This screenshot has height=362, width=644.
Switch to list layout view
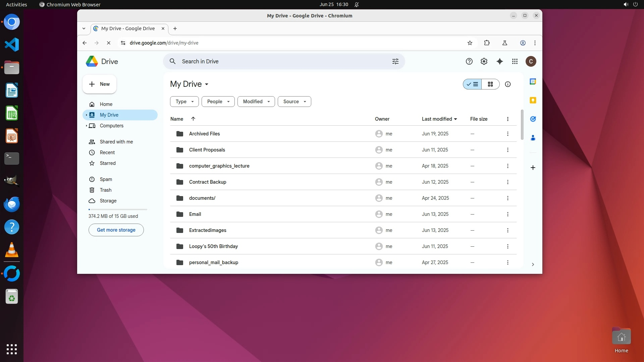472,84
